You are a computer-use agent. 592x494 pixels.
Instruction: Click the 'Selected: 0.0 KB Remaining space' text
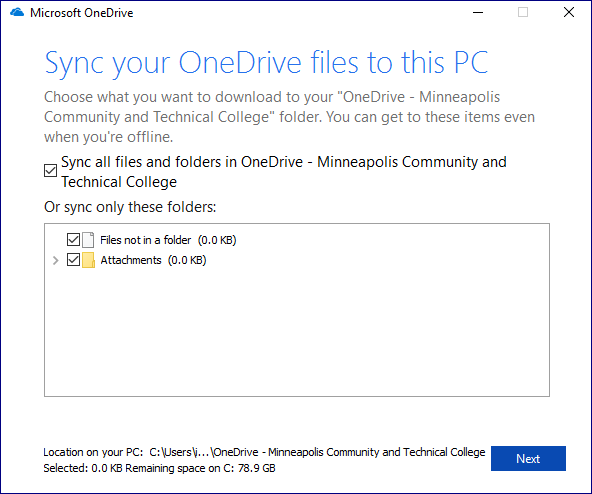pos(159,468)
